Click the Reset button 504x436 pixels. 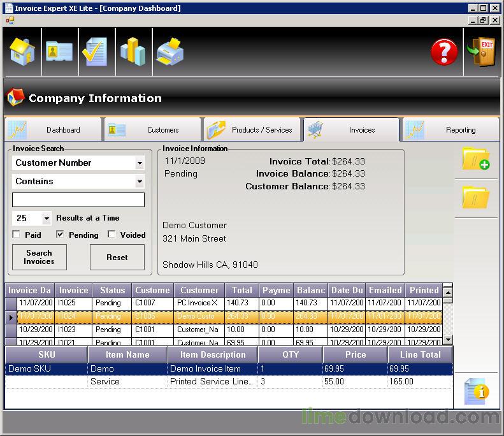pyautogui.click(x=117, y=258)
